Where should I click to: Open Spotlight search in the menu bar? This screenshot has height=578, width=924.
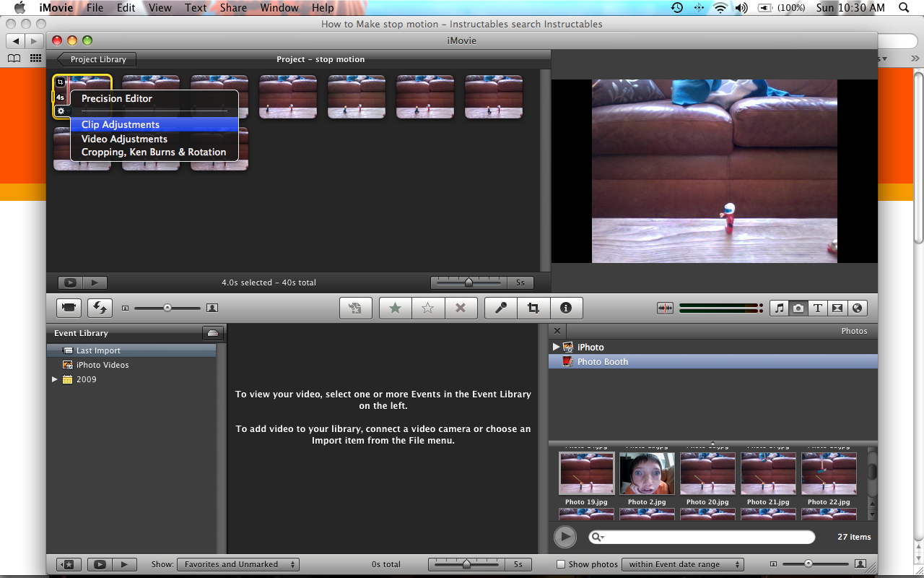[x=905, y=8]
